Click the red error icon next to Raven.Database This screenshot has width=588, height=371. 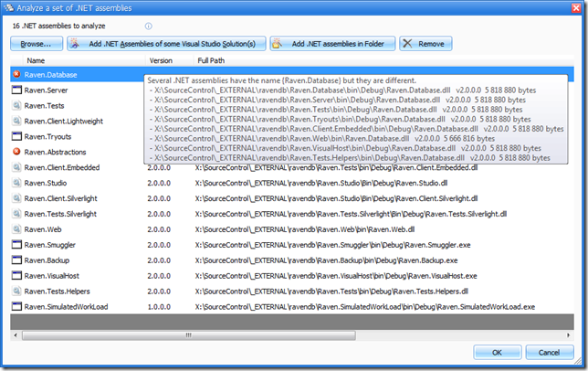(16, 74)
